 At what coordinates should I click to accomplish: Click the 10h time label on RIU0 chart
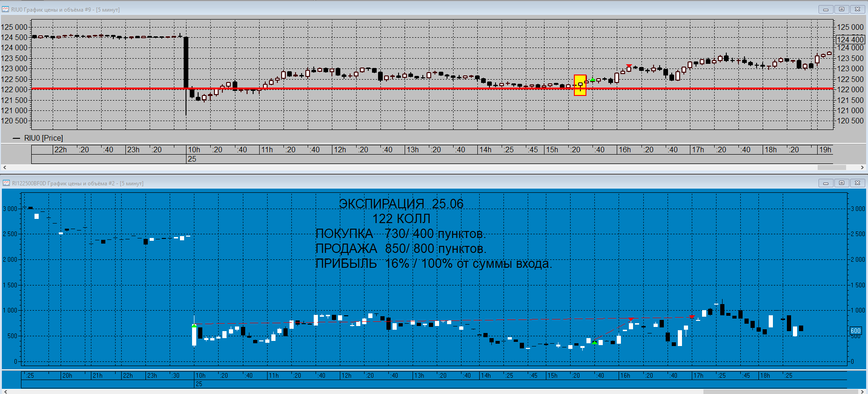pos(194,149)
